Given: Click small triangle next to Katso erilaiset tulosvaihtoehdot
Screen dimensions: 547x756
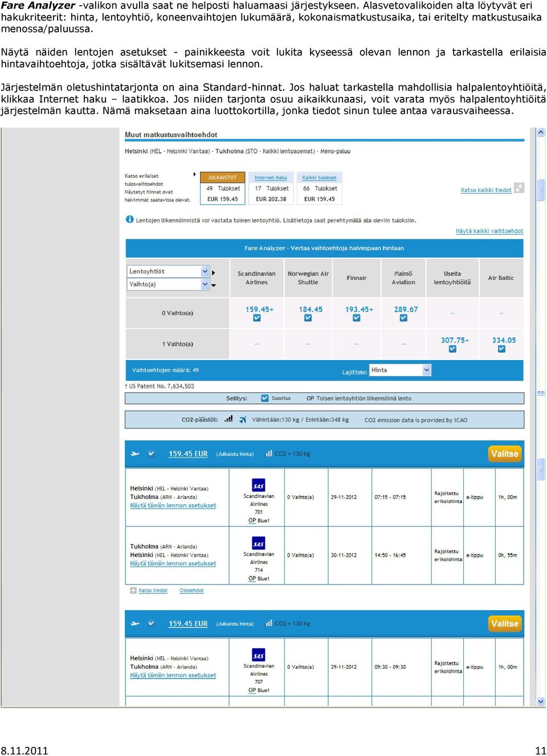Looking at the screenshot, I should (194, 174).
